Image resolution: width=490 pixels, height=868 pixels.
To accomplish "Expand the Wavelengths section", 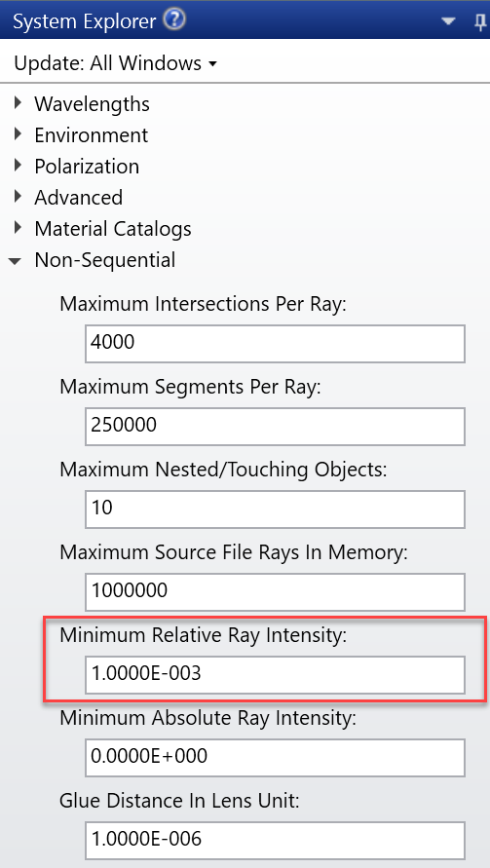I will (x=19, y=103).
